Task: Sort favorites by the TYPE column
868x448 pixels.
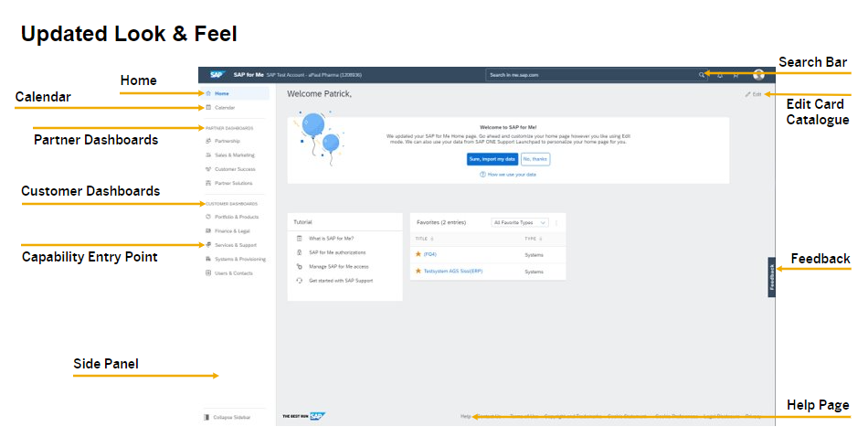Action: (x=532, y=238)
